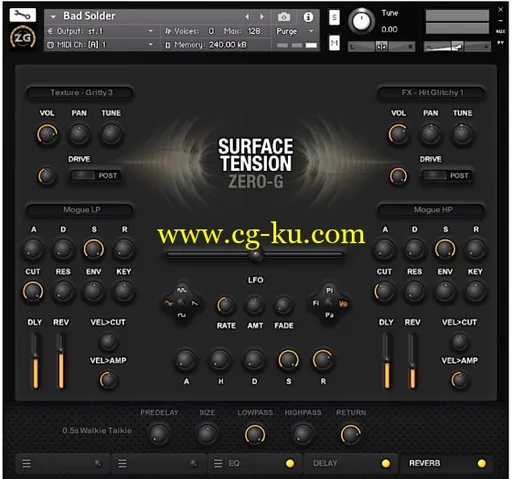This screenshot has height=479, width=512.
Task: Click the reverb SIZE knob
Action: [x=207, y=434]
